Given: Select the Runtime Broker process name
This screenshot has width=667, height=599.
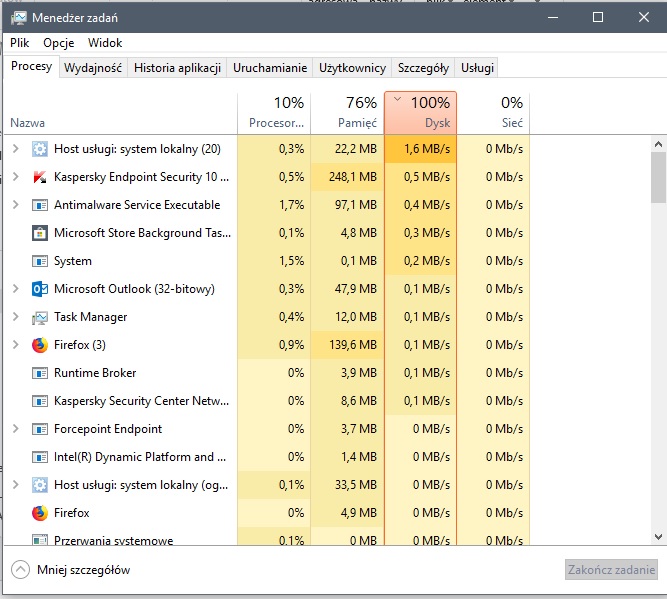Looking at the screenshot, I should point(95,373).
